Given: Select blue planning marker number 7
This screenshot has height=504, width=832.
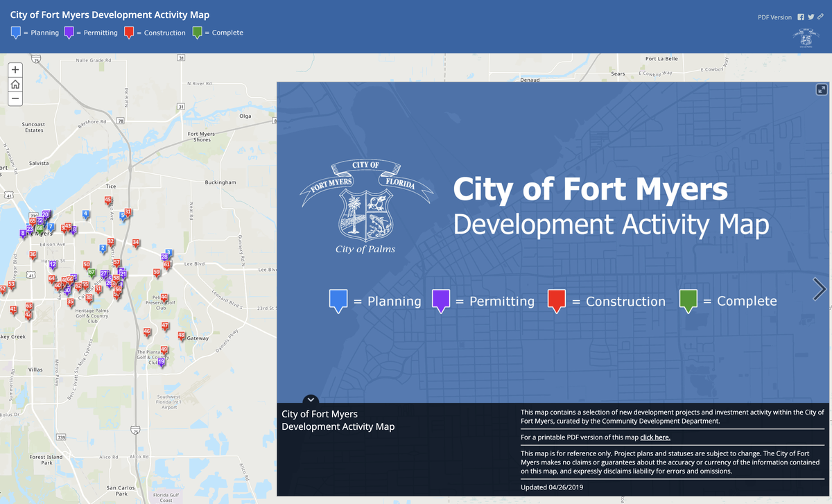Looking at the screenshot, I should point(51,227).
